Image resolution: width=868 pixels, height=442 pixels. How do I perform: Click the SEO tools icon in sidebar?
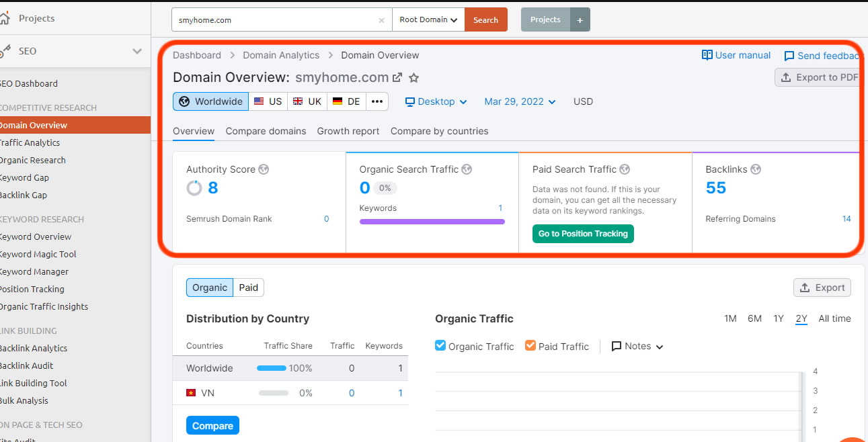point(5,50)
